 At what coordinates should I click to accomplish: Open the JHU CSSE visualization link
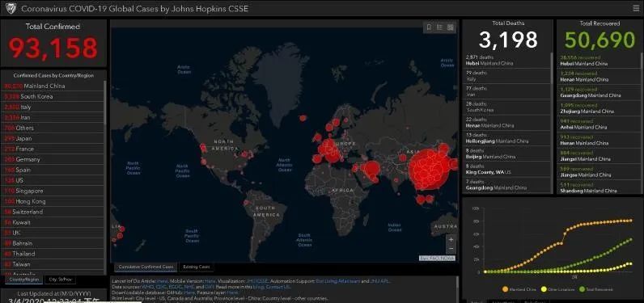point(257,281)
